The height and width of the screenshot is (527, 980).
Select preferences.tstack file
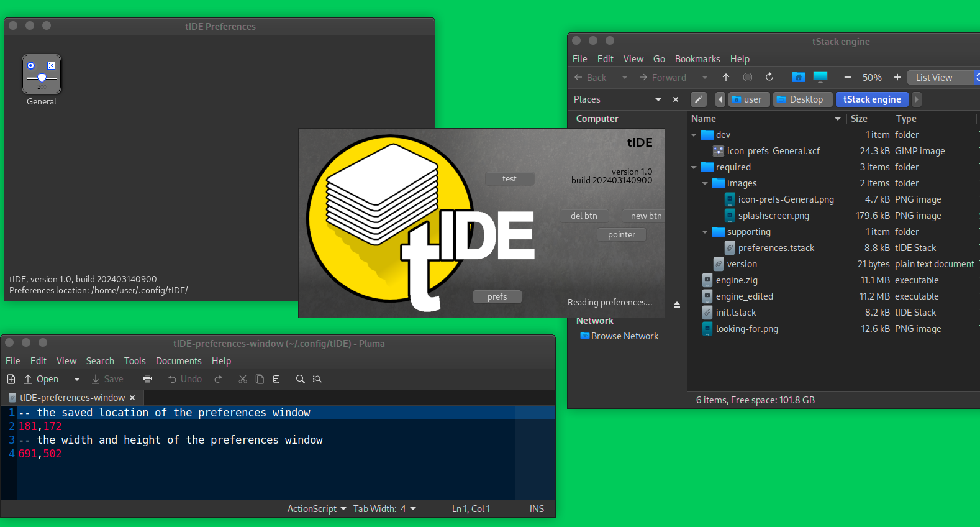[776, 248]
